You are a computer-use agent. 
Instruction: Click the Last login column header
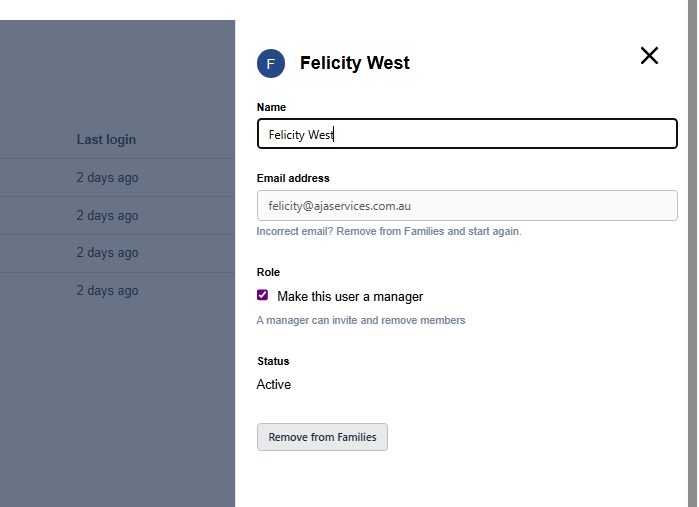coord(106,140)
